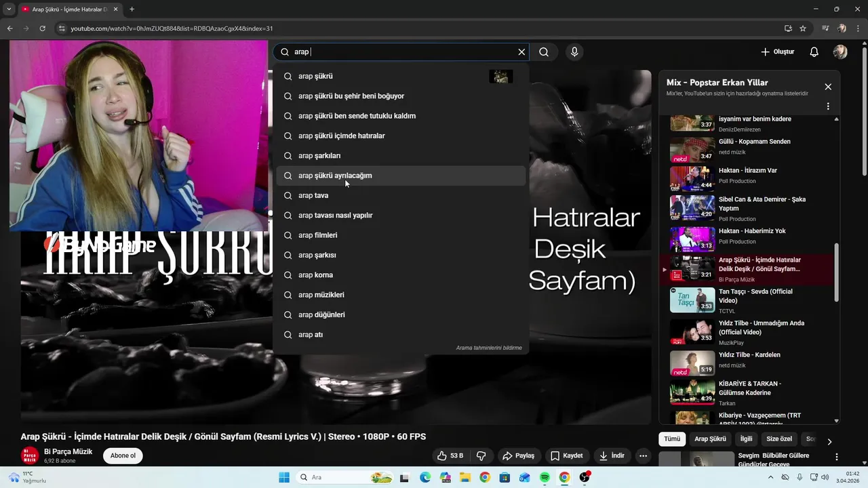868x488 pixels.
Task: Play "Yıldız Tilbe - Ummadığım Anda" video
Action: point(746,332)
